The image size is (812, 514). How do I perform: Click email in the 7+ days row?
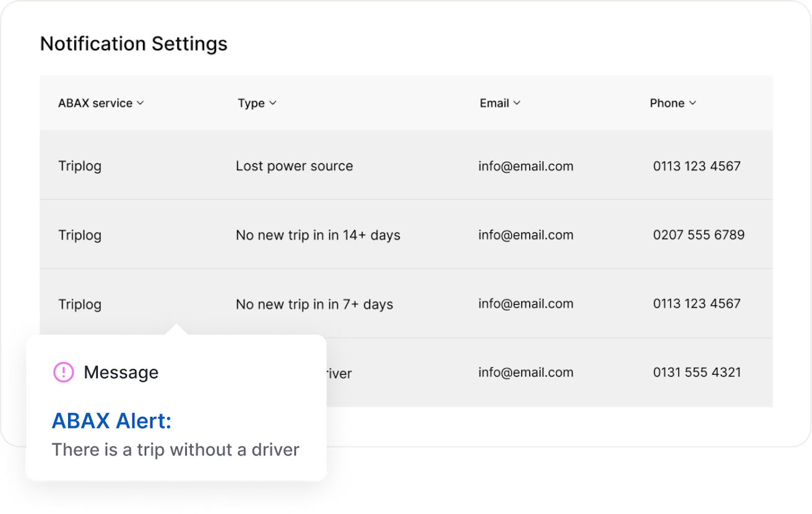[x=526, y=303]
